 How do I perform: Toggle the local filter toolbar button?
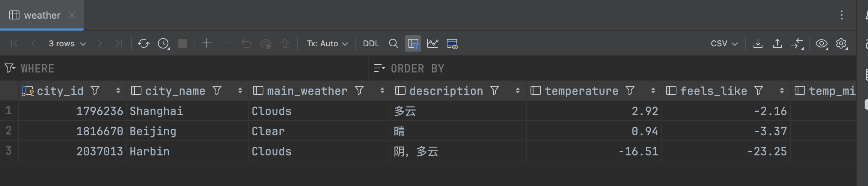point(413,44)
